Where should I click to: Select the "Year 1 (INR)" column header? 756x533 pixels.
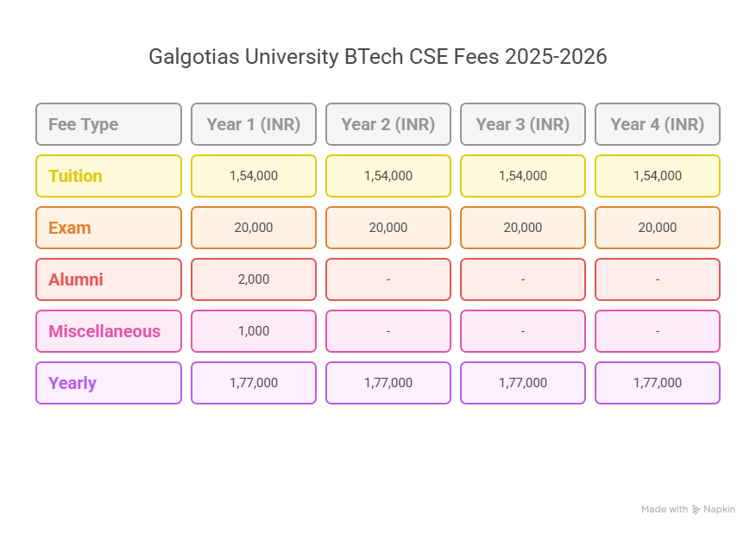(x=254, y=124)
